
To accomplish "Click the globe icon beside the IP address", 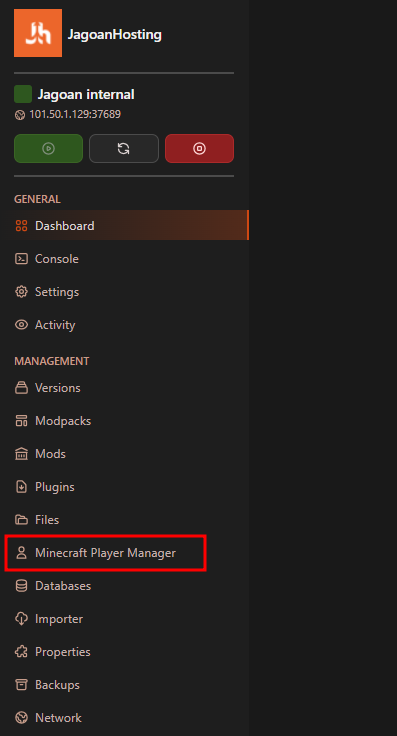I will (x=20, y=115).
